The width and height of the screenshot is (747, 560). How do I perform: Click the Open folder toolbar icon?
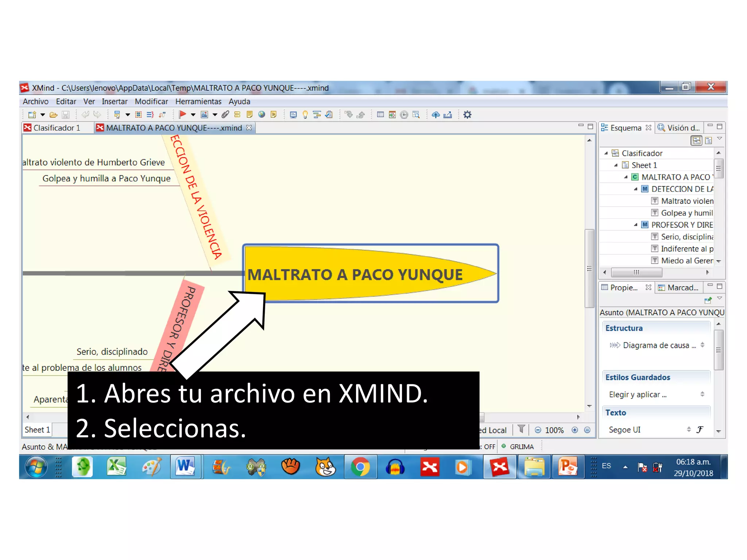coord(54,115)
